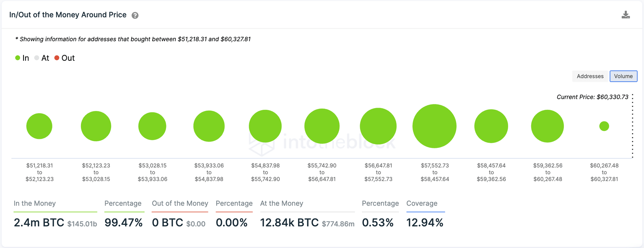This screenshot has width=644, height=248.
Task: Click the In the Money stat label
Action: [34, 203]
